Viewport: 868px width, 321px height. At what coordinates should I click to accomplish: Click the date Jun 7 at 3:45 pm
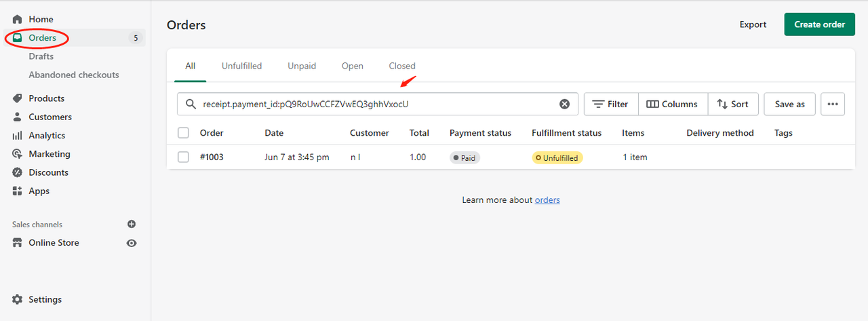click(297, 157)
